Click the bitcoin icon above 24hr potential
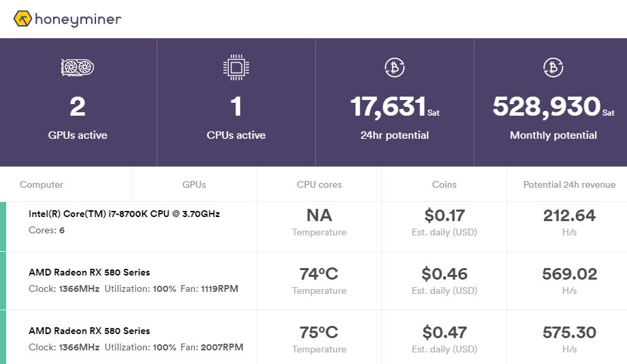Viewport: 627px width, 364px height. (x=395, y=67)
